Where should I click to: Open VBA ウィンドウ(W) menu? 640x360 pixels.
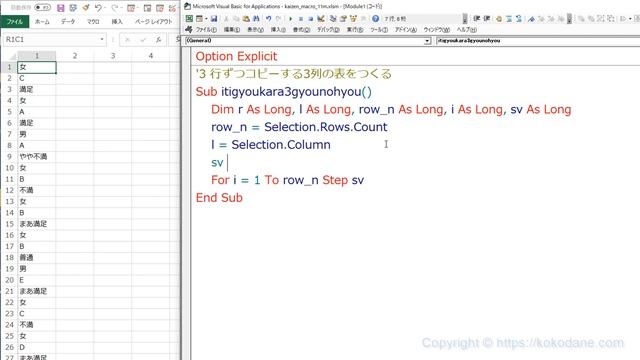pyautogui.click(x=436, y=30)
